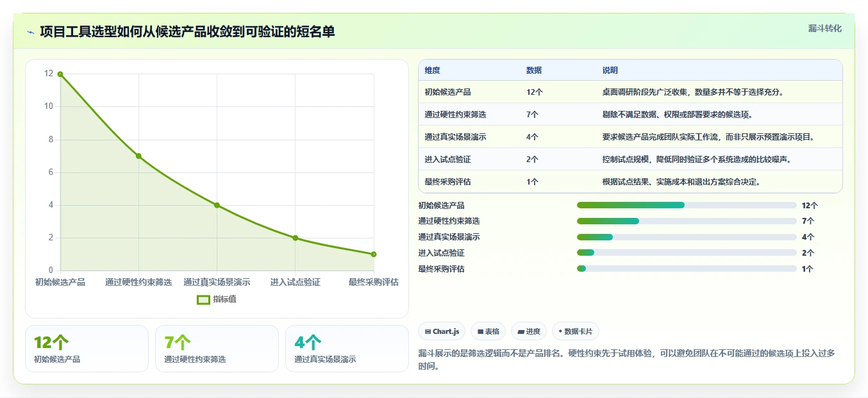This screenshot has width=868, height=398.
Task: Click the 12个 cell in the table
Action: point(535,92)
